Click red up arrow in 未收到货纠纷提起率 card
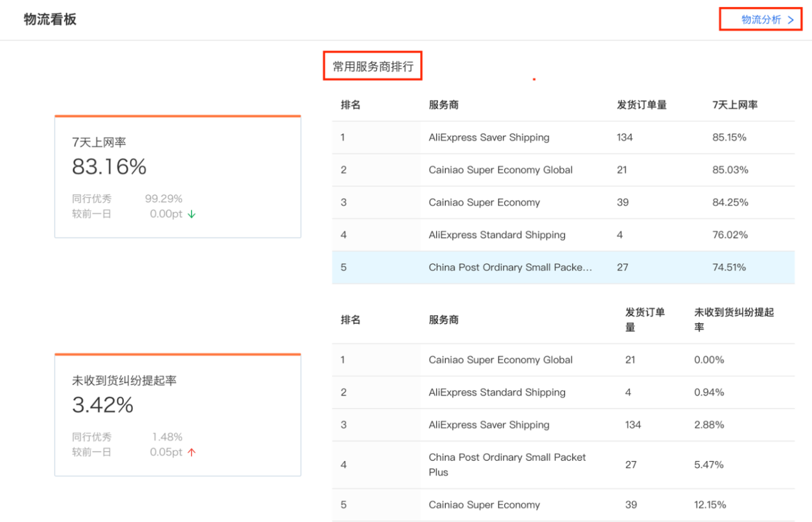Screen dimensions: 812x522 [x=192, y=452]
